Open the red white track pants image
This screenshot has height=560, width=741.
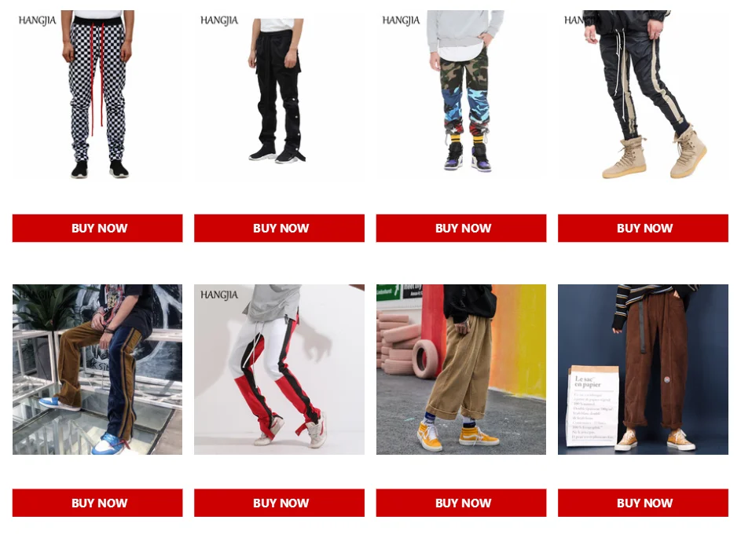pyautogui.click(x=279, y=369)
